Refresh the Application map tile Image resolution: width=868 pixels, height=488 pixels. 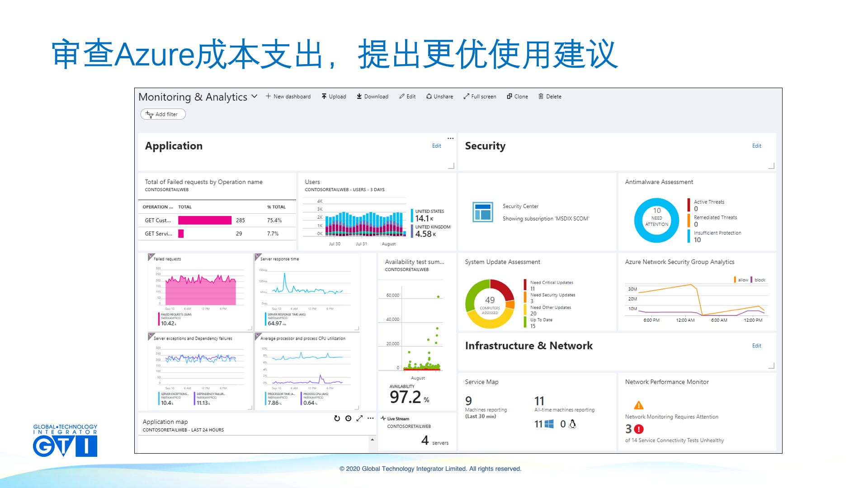click(337, 418)
